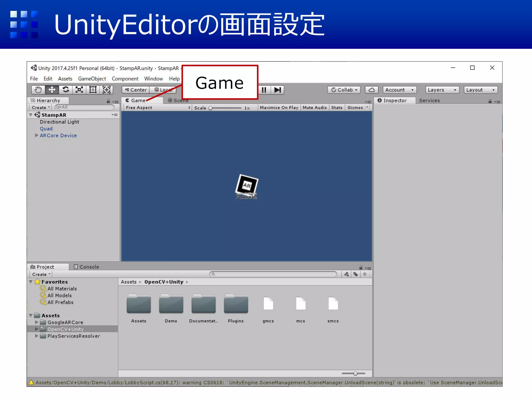Image resolution: width=532 pixels, height=399 pixels.
Task: Open the GameObject menu
Action: pyautogui.click(x=92, y=79)
